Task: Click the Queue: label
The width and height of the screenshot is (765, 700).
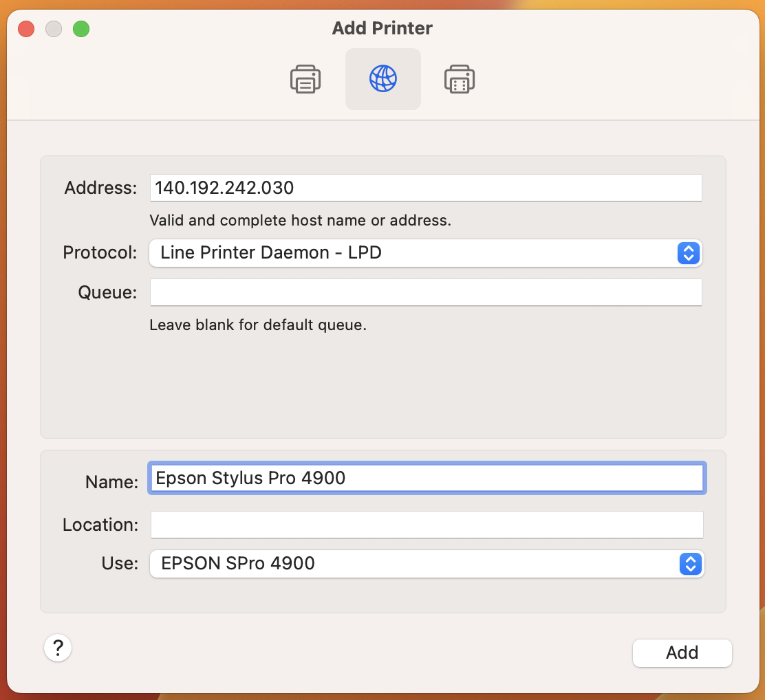Action: click(107, 292)
